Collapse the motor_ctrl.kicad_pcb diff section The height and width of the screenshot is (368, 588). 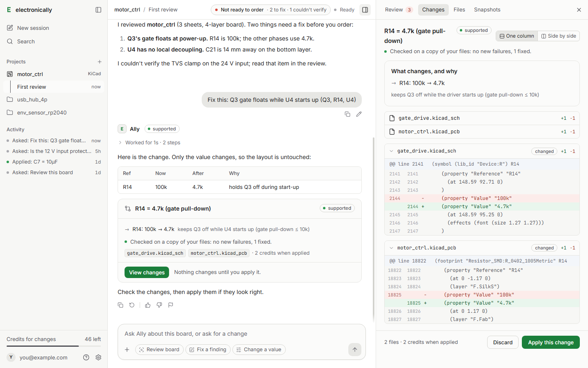click(391, 248)
